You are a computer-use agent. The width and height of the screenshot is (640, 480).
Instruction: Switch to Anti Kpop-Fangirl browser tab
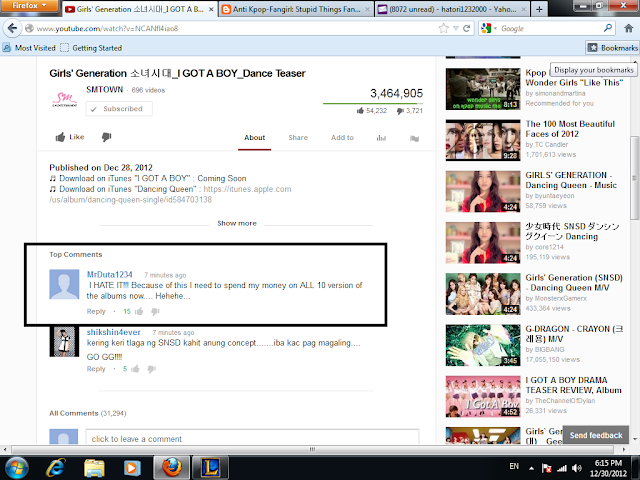[x=296, y=9]
